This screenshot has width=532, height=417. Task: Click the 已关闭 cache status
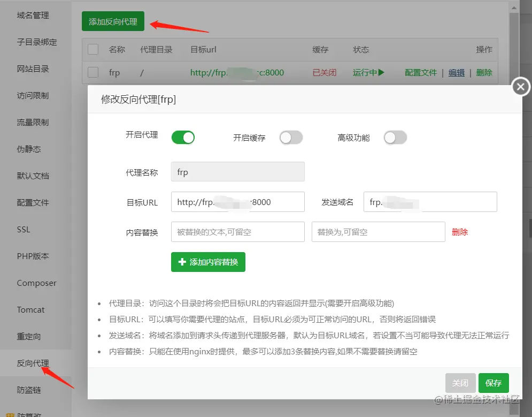click(x=324, y=72)
